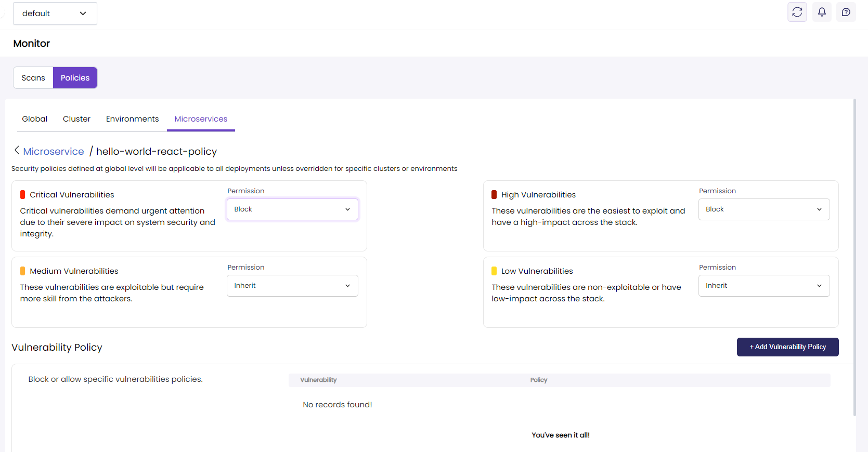Viewport: 868px width, 452px height.
Task: Expand High Vulnerabilities permission dropdown
Action: [763, 209]
